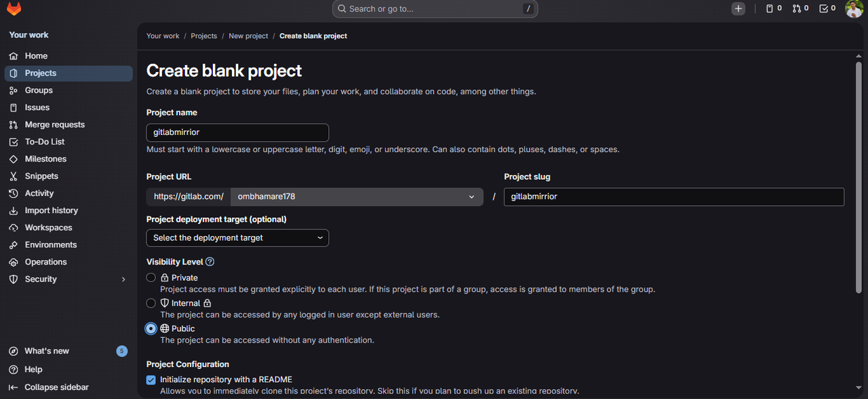Click the Collapse sidebar label

(57, 387)
